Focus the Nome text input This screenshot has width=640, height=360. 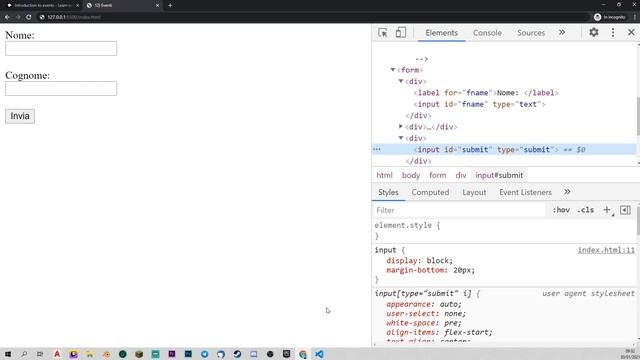61,48
